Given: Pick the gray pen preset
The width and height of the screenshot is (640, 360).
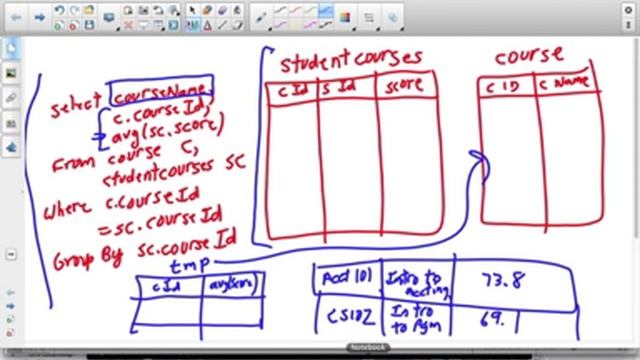Looking at the screenshot, I should (280, 11).
